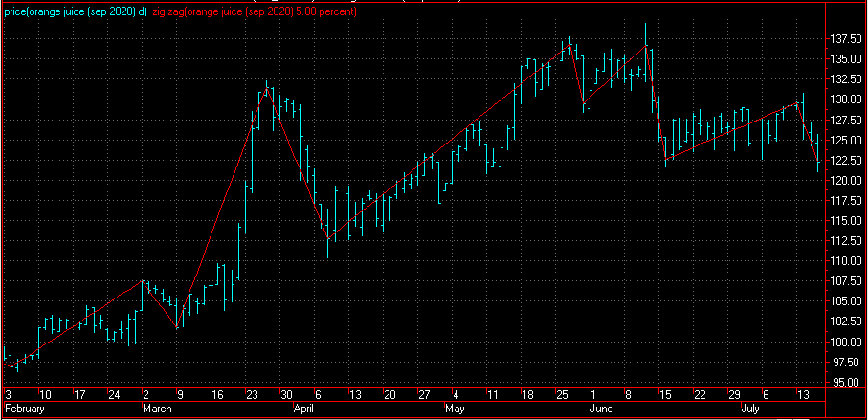
Task: Pick date 3 above February
Action: [8, 395]
